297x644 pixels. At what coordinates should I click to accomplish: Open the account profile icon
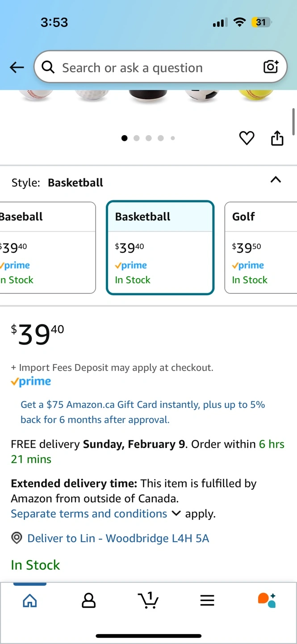[89, 600]
